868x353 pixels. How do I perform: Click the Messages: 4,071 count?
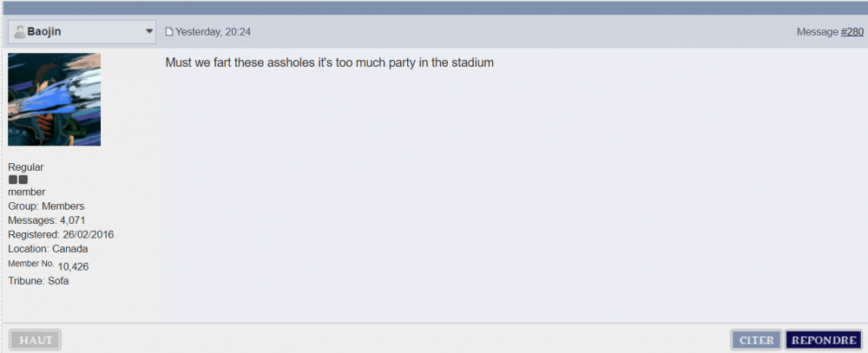[47, 220]
